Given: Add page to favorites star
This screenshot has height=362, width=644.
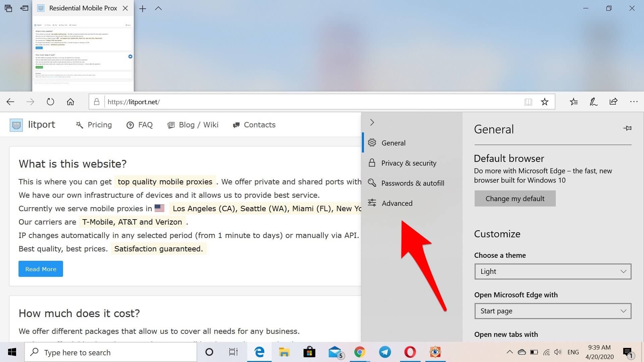Looking at the screenshot, I should (x=545, y=102).
